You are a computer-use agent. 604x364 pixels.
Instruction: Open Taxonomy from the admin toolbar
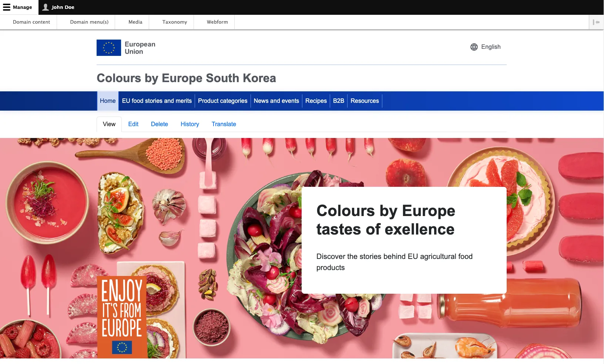pyautogui.click(x=175, y=22)
